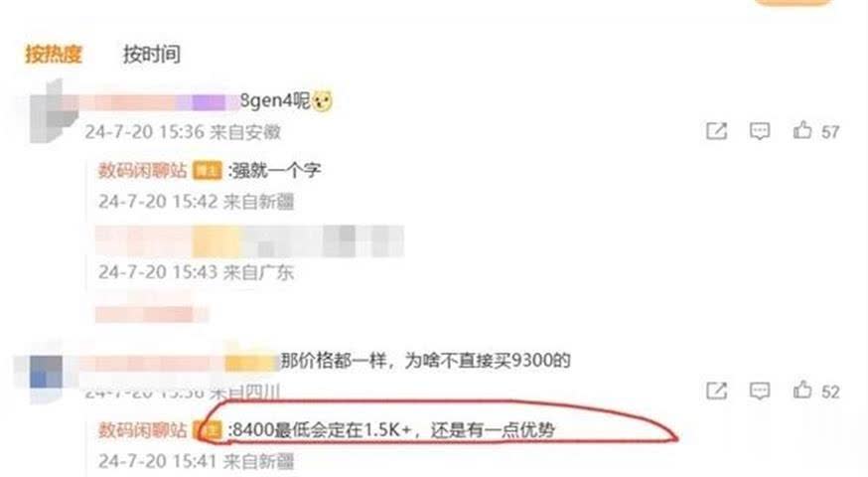Forward the 9300 price comment

716,392
